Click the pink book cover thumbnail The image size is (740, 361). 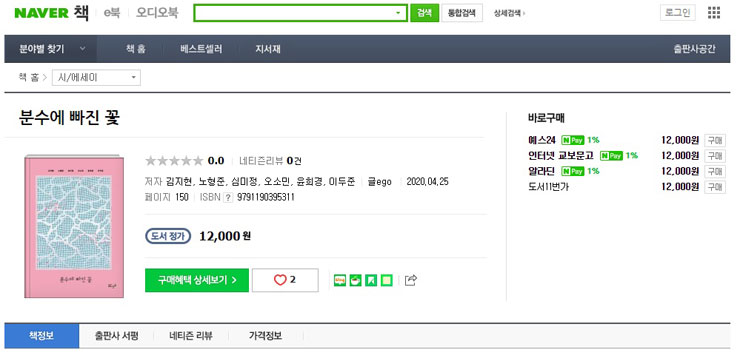tap(74, 227)
